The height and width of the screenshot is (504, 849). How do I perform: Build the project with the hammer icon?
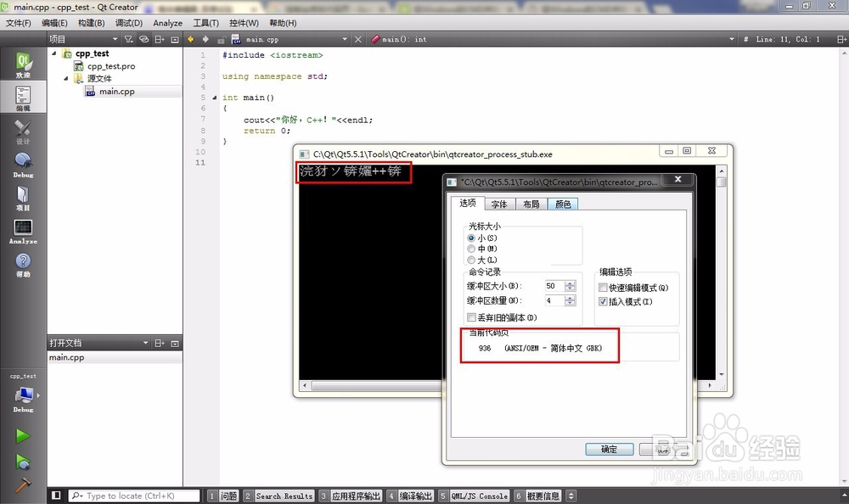point(23,485)
